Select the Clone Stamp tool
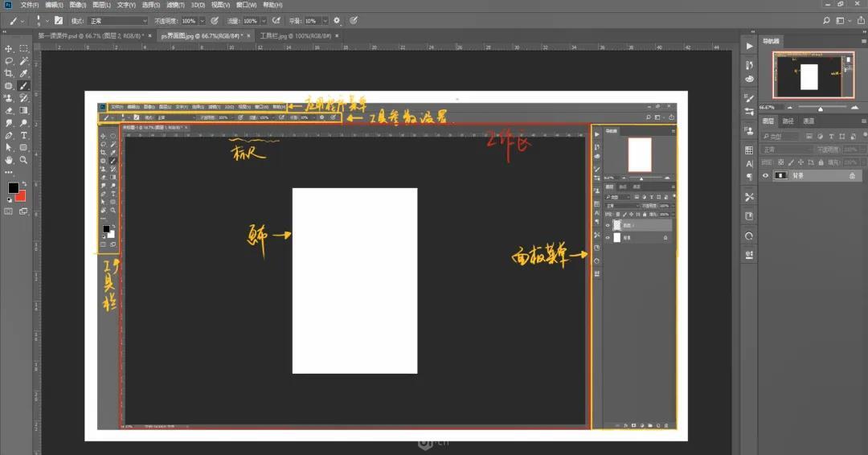 (x=9, y=98)
